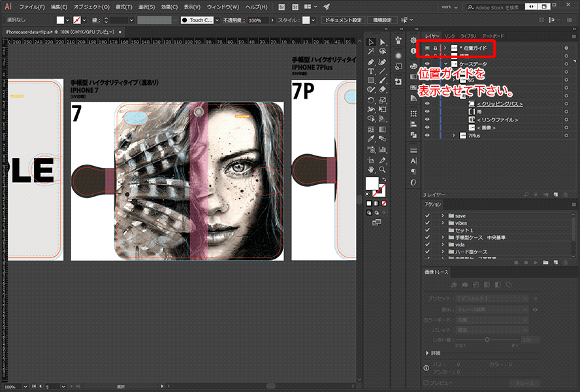This screenshot has height=392, width=580.
Task: Open the オブジェクト(O) menu
Action: click(91, 7)
